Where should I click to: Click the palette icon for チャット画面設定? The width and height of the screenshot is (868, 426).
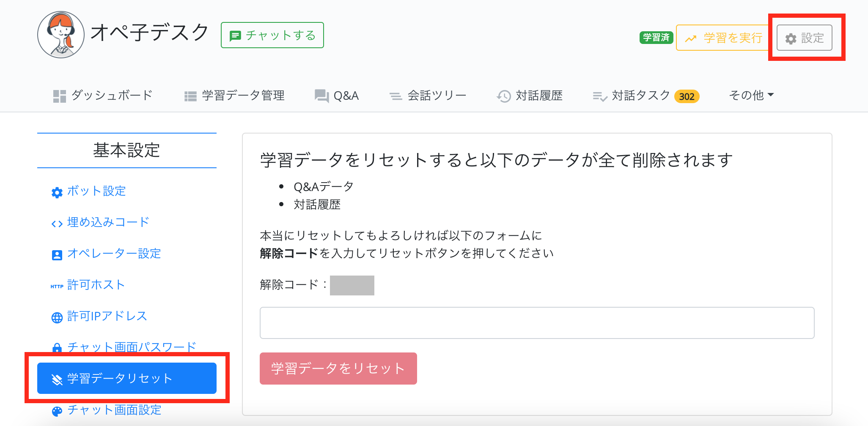pos(57,411)
